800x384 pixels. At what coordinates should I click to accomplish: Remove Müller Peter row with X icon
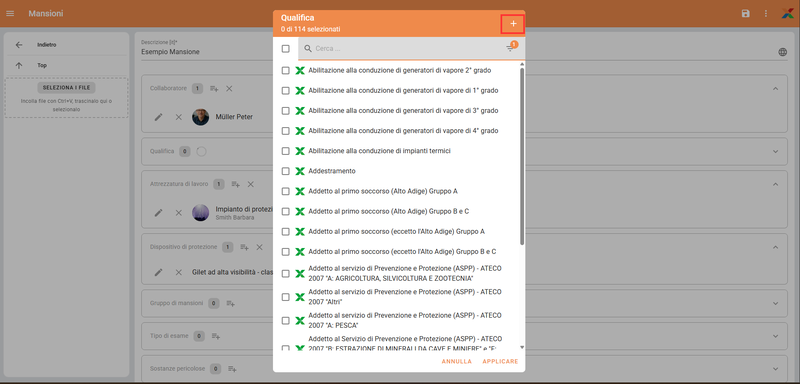tap(179, 117)
